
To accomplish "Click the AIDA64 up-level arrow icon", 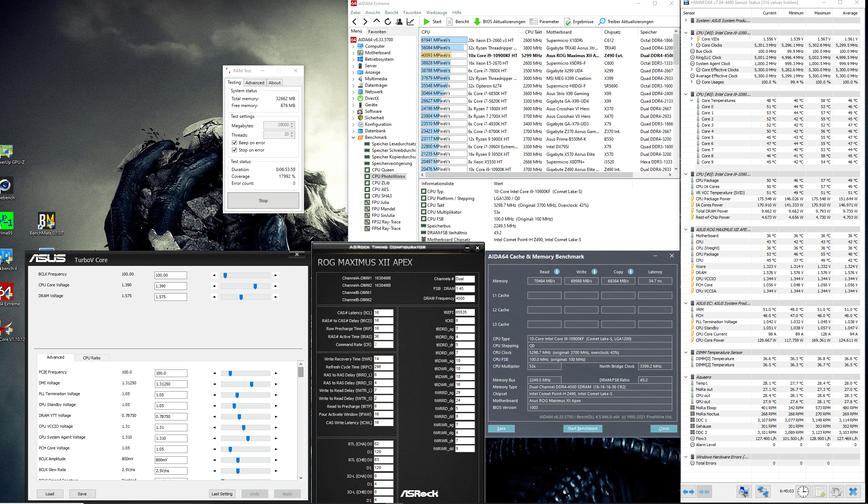I will tap(377, 21).
